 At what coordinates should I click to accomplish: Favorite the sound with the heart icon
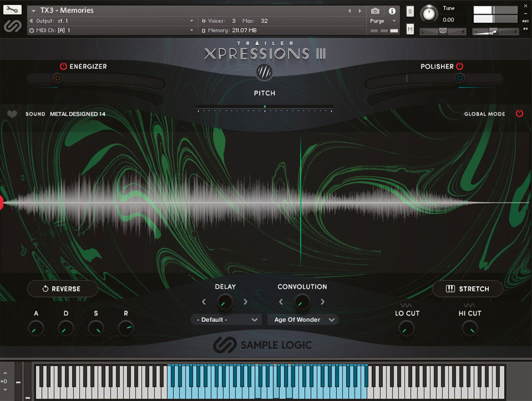click(12, 114)
